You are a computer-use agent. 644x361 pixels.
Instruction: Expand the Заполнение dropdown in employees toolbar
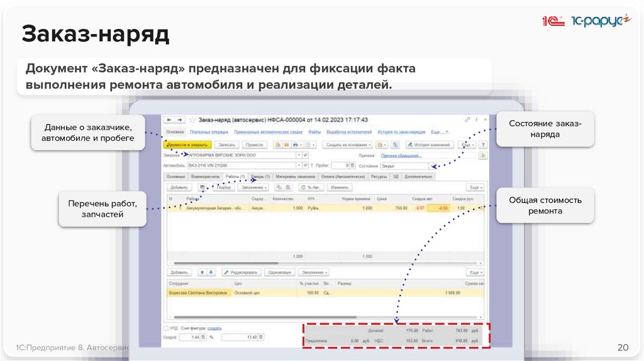coord(314,272)
